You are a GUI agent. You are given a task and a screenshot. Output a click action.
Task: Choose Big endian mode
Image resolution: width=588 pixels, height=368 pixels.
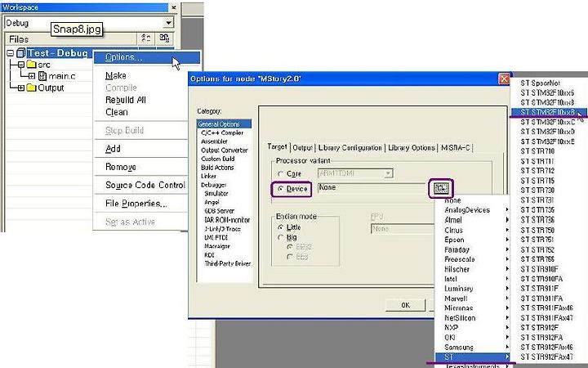[280, 237]
